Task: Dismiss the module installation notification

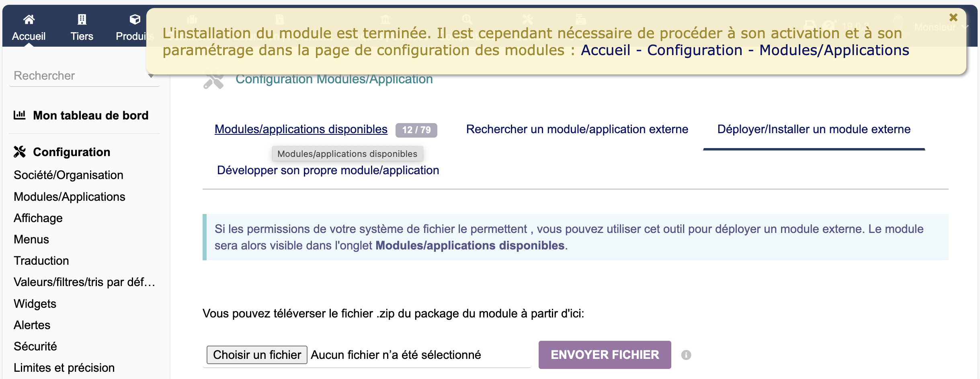Action: coord(953,17)
